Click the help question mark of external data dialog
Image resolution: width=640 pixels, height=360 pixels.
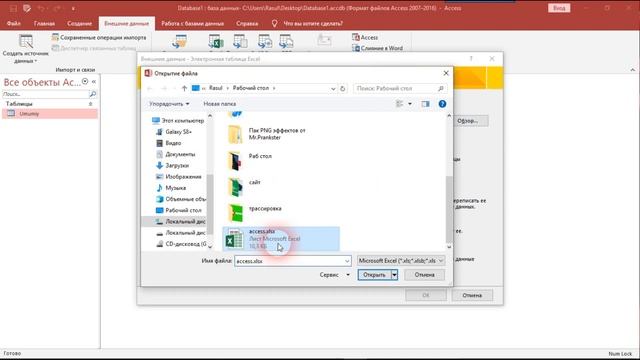(471, 59)
